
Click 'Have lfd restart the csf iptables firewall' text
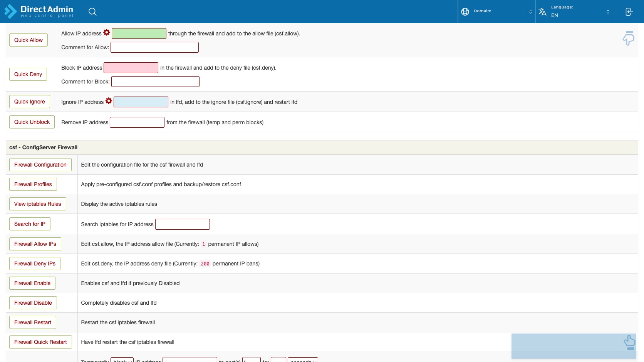point(127,342)
